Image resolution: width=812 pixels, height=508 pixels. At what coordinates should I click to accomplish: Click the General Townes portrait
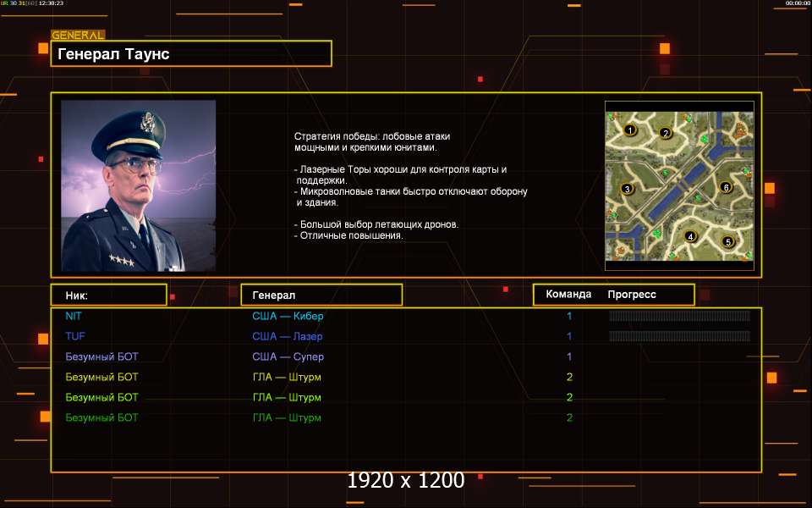tap(138, 185)
